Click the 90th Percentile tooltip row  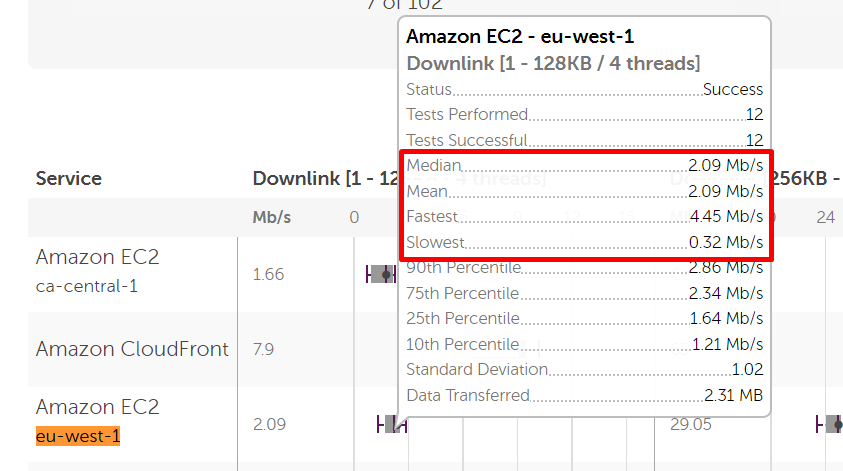click(x=585, y=268)
